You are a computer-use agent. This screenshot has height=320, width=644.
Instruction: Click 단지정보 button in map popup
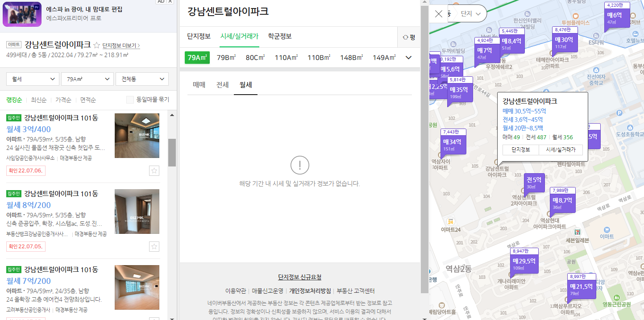point(520,150)
